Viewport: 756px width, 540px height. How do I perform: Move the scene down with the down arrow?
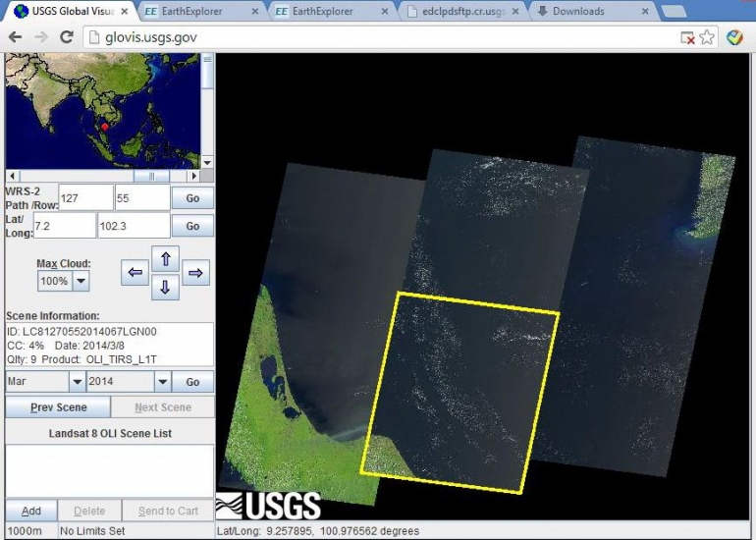coord(165,287)
